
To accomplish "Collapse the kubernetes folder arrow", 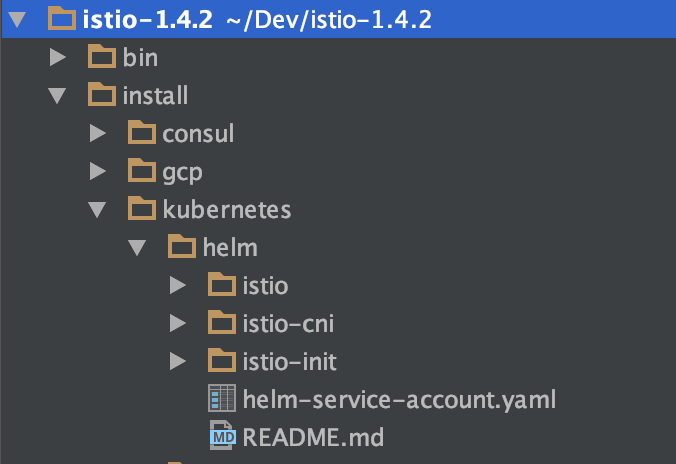I will click(x=97, y=210).
